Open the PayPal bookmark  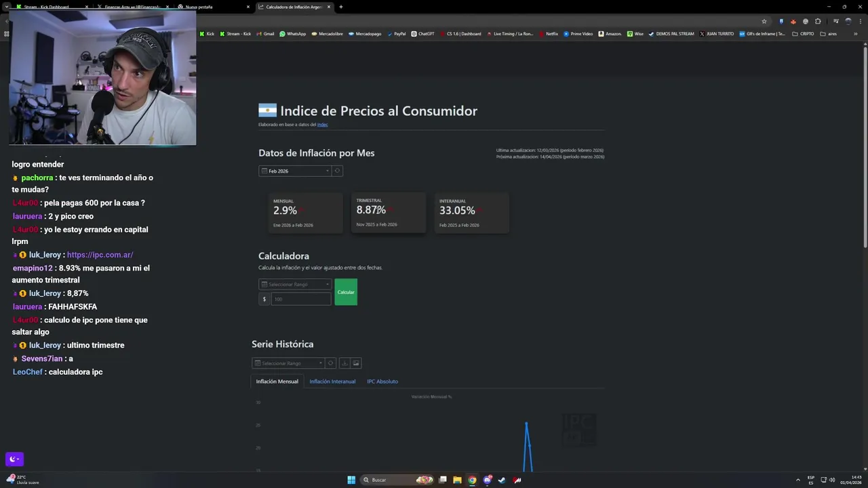(x=396, y=34)
